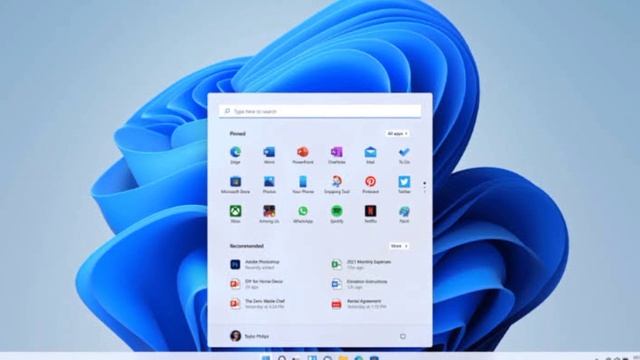Image resolution: width=640 pixels, height=360 pixels.
Task: Show More recommended items
Action: click(x=399, y=246)
